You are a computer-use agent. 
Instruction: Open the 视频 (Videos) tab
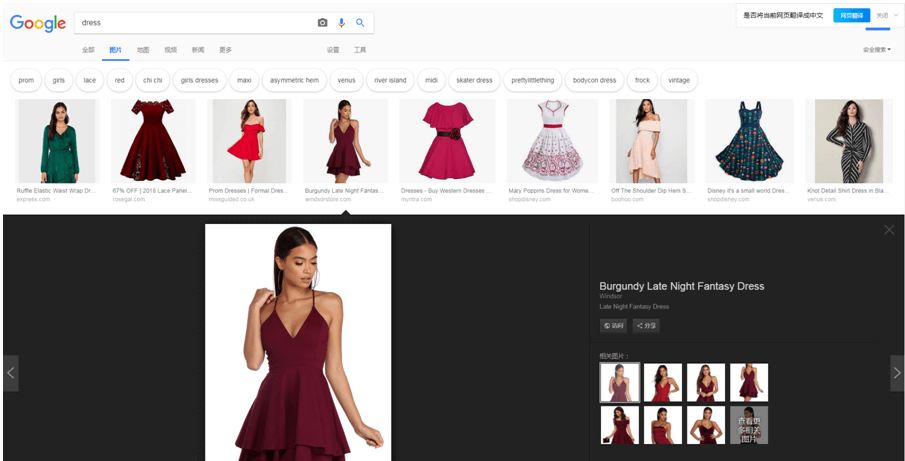171,50
